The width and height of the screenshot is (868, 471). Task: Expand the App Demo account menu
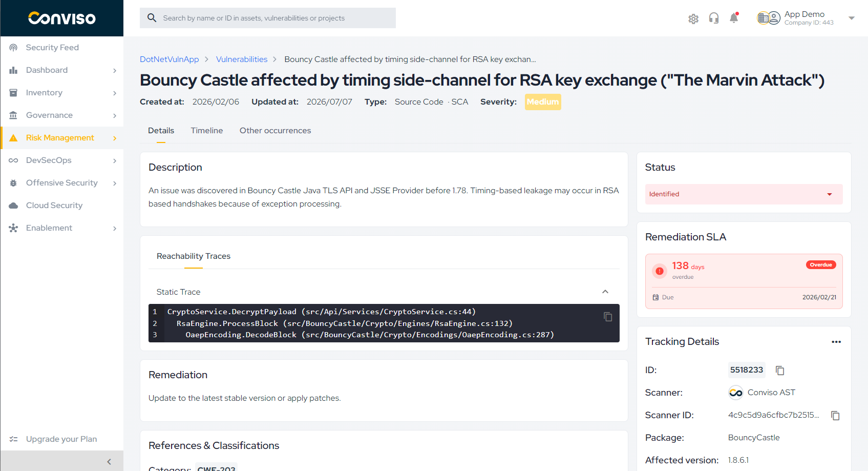[852, 18]
